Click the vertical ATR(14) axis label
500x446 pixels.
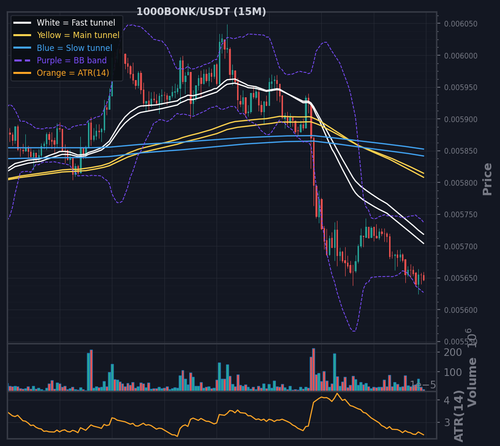click(x=459, y=416)
